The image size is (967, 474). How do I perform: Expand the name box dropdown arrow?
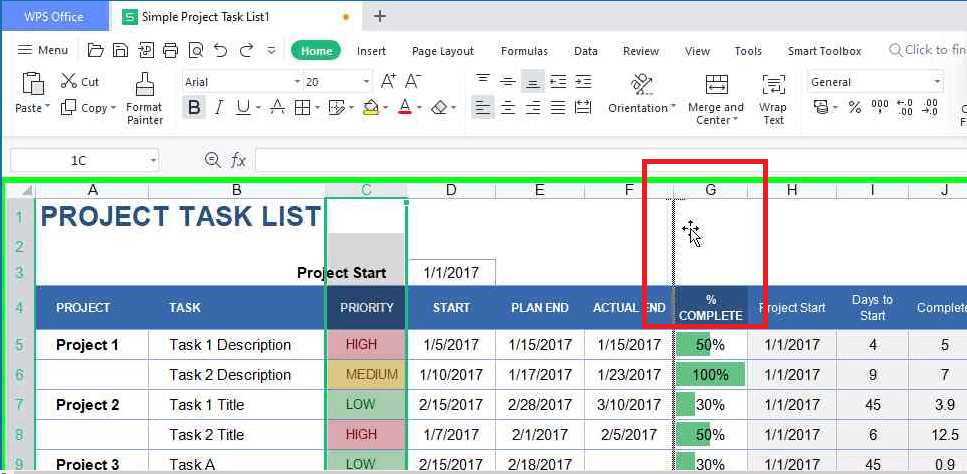pos(153,161)
